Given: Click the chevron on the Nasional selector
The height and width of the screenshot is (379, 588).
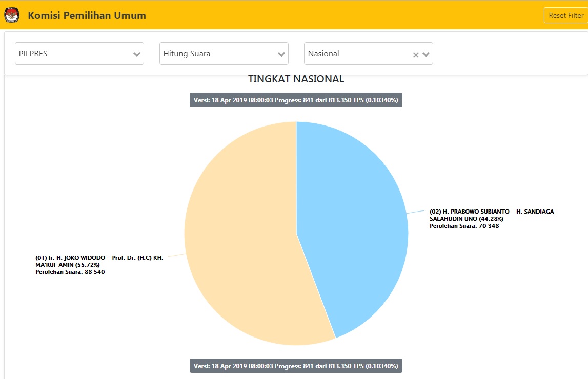Looking at the screenshot, I should coord(425,53).
